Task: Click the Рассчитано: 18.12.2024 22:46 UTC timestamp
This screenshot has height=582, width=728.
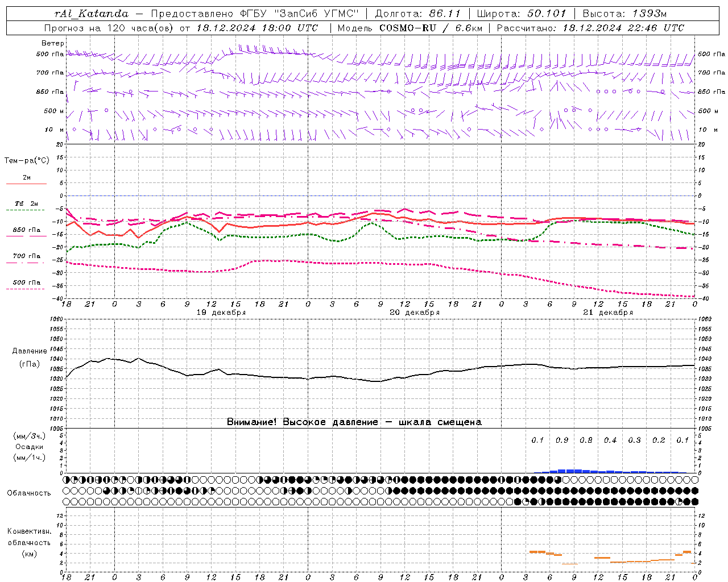Action: click(x=591, y=28)
